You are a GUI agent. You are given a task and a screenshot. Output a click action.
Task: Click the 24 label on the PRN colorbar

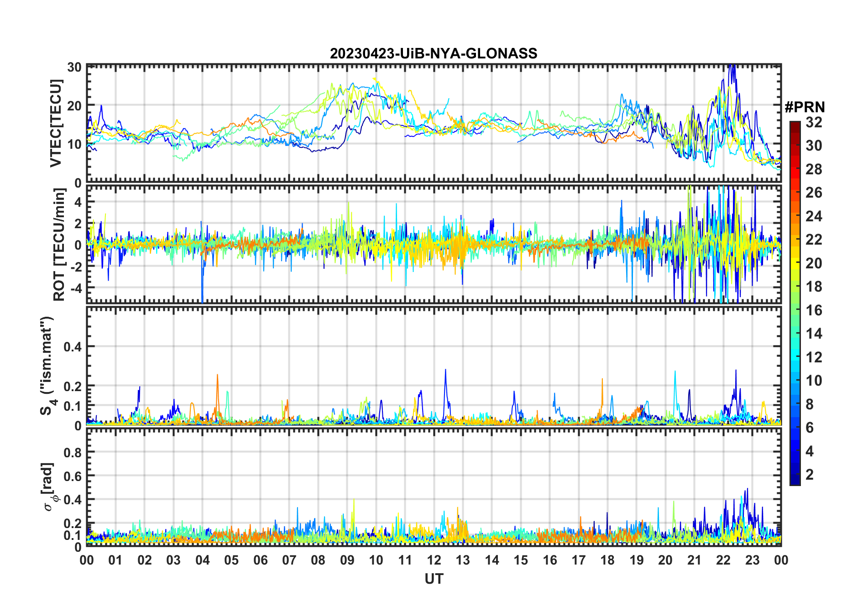(814, 216)
